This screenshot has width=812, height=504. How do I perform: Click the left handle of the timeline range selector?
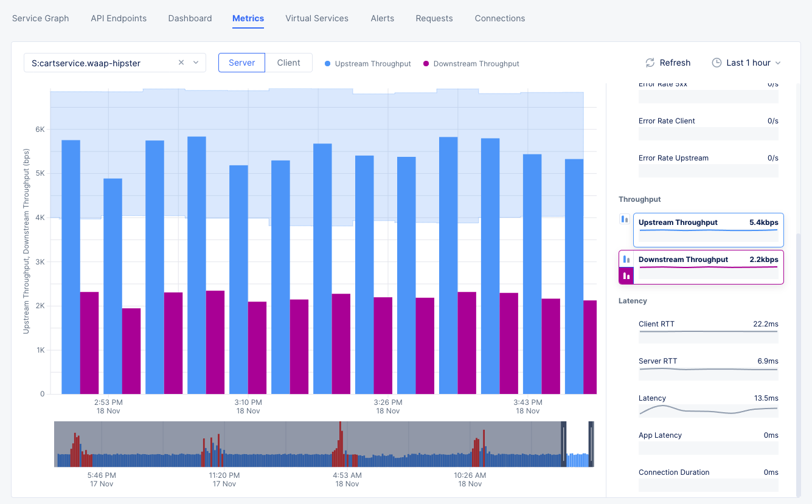click(x=563, y=444)
